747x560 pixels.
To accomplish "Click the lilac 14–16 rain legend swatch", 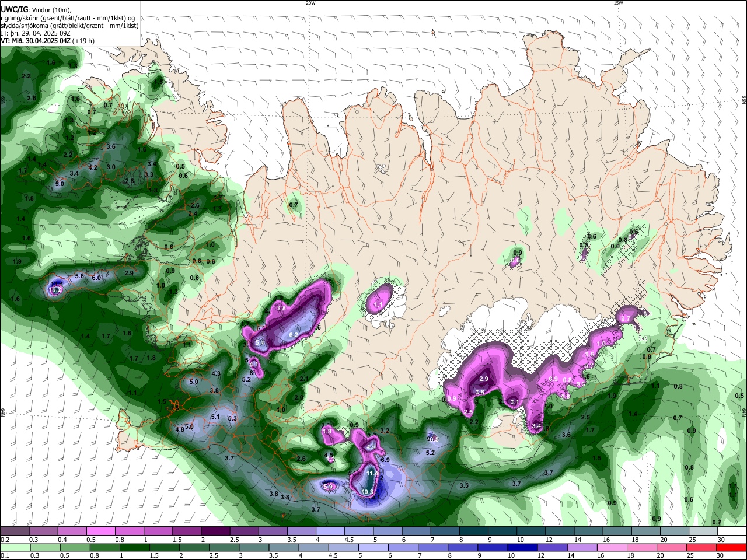I will pos(582,547).
